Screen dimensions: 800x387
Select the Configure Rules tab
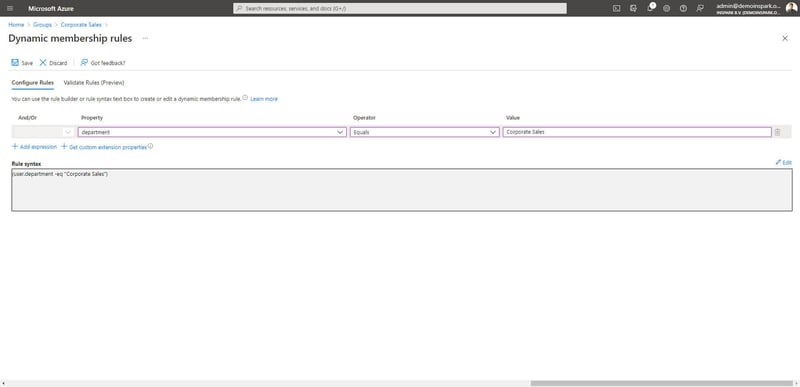[x=33, y=83]
